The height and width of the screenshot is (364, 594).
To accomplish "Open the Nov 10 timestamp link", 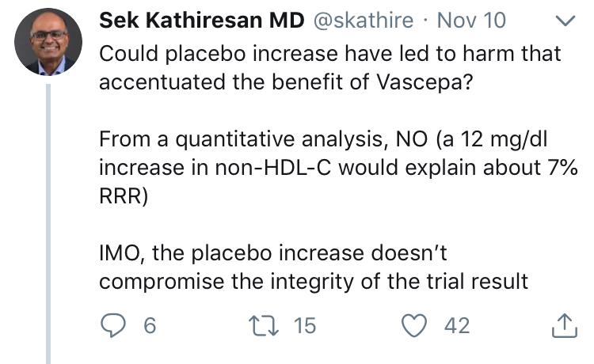I will coord(471,20).
